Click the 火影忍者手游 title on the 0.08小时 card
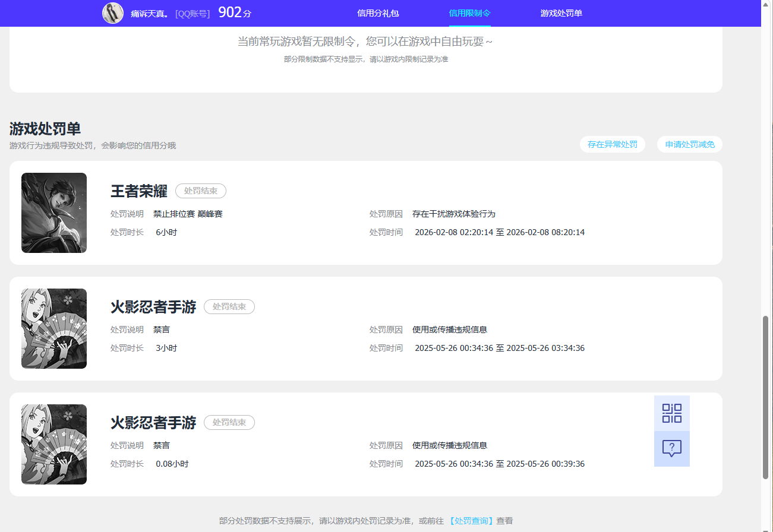The width and height of the screenshot is (773, 532). pyautogui.click(x=153, y=423)
